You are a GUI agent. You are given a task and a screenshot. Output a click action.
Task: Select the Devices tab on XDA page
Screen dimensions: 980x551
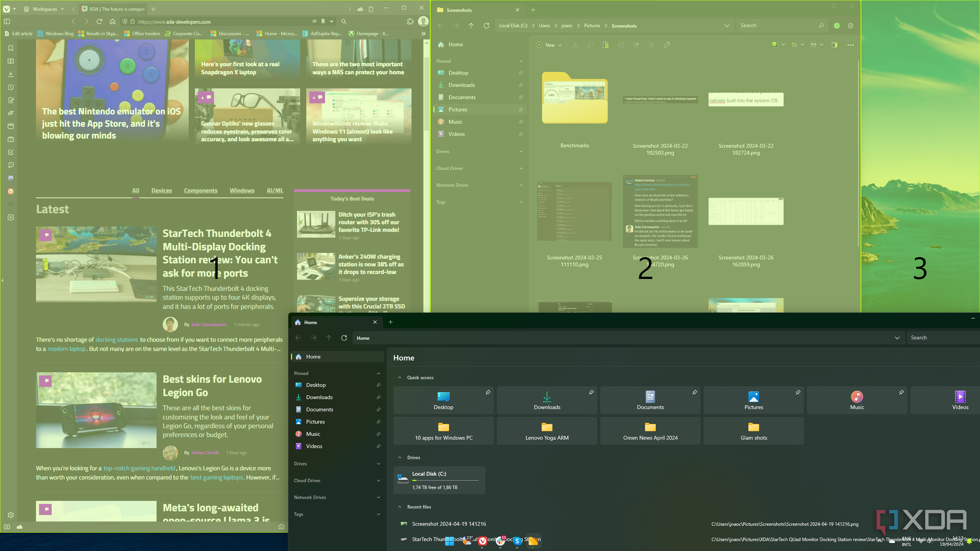point(162,191)
